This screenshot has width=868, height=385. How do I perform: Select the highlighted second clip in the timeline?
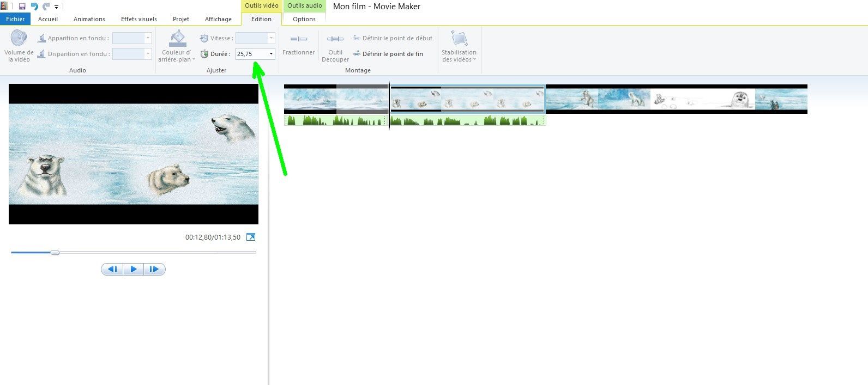[x=467, y=99]
